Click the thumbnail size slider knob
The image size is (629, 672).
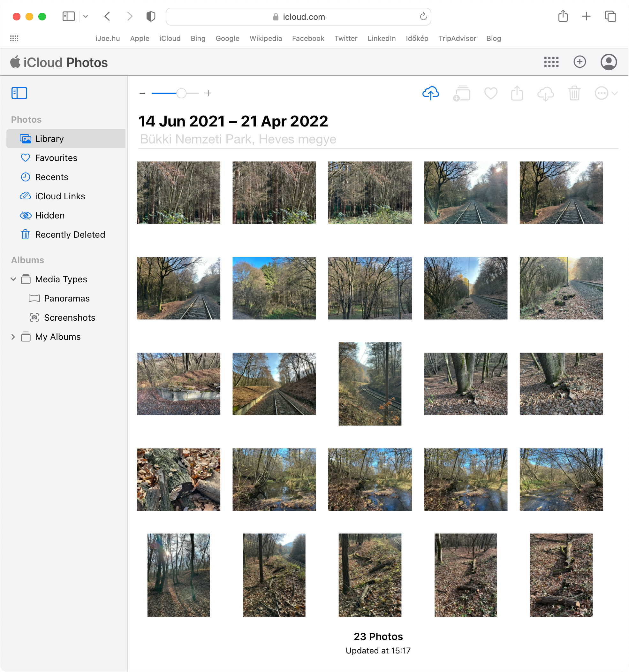click(x=181, y=93)
